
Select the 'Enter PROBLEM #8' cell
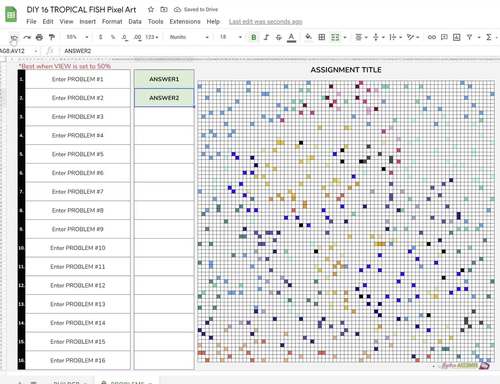pos(78,210)
